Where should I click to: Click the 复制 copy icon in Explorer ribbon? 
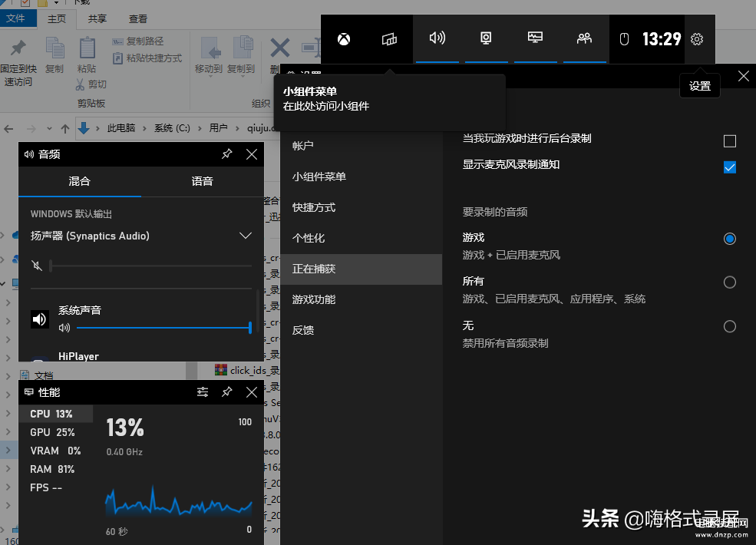click(54, 48)
